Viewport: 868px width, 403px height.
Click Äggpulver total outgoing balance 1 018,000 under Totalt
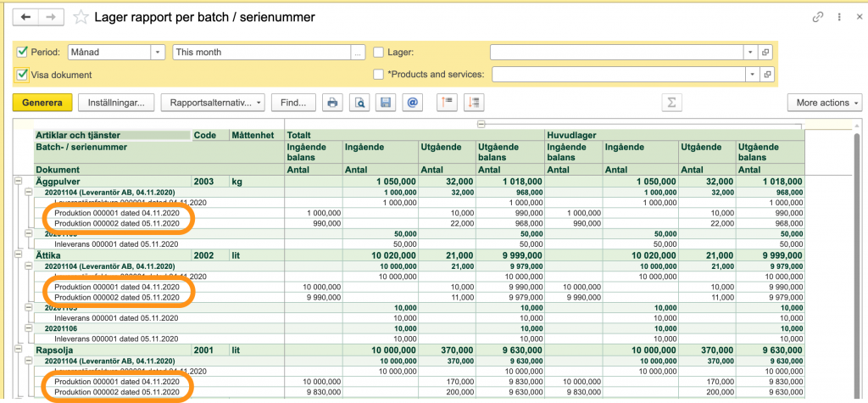click(x=509, y=182)
